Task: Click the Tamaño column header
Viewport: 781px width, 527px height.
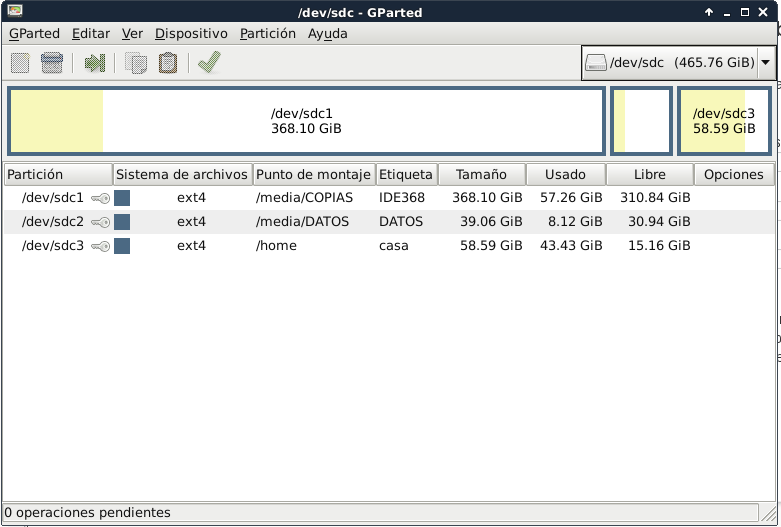Action: coord(482,174)
